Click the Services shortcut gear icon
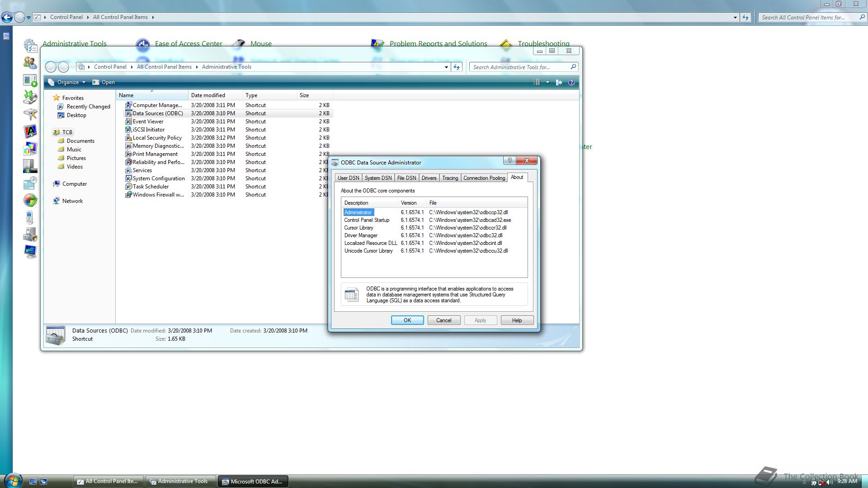The height and width of the screenshot is (488, 868). pyautogui.click(x=129, y=170)
